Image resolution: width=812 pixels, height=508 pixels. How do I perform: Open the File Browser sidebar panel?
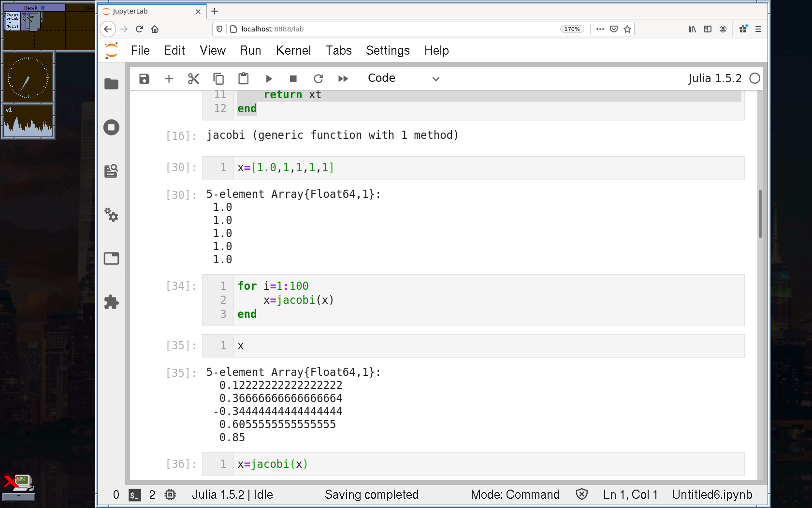click(111, 84)
